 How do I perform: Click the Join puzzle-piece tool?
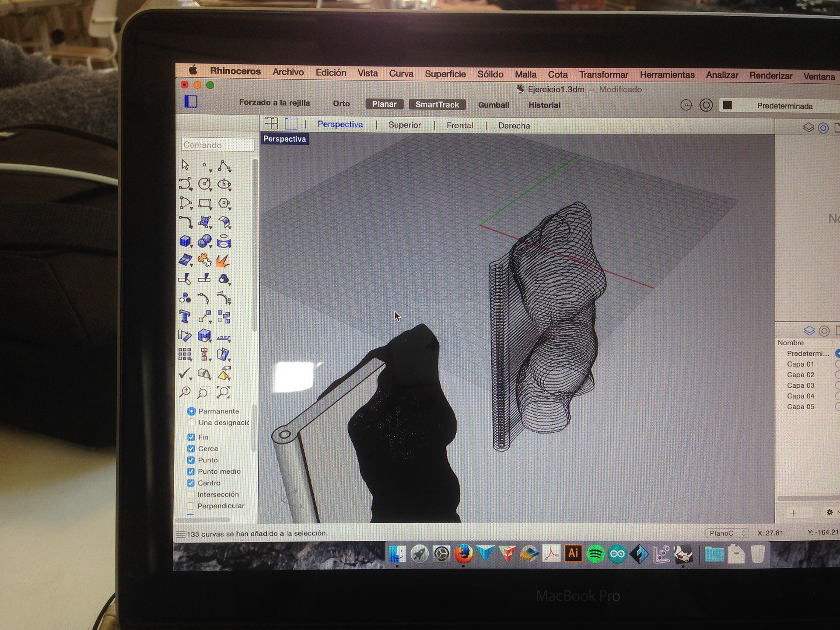204,260
